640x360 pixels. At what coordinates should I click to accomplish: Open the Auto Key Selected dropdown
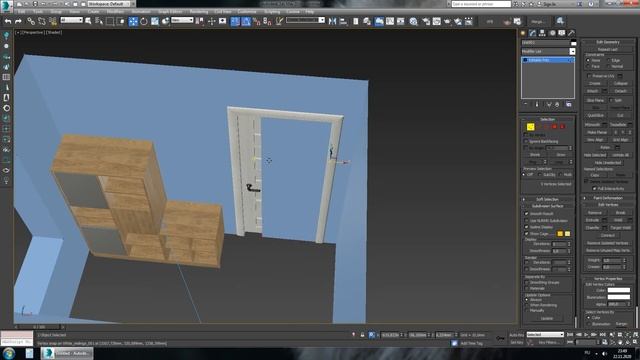tap(545, 335)
